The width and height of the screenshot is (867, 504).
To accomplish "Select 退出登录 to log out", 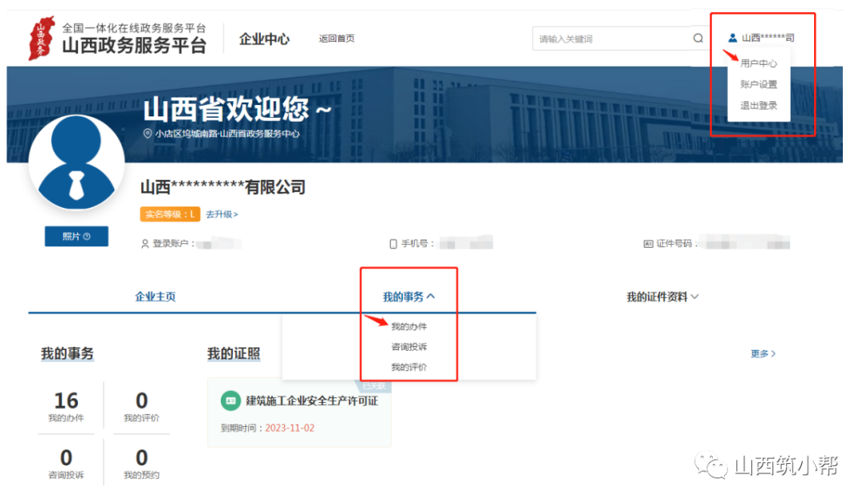I will coord(758,104).
